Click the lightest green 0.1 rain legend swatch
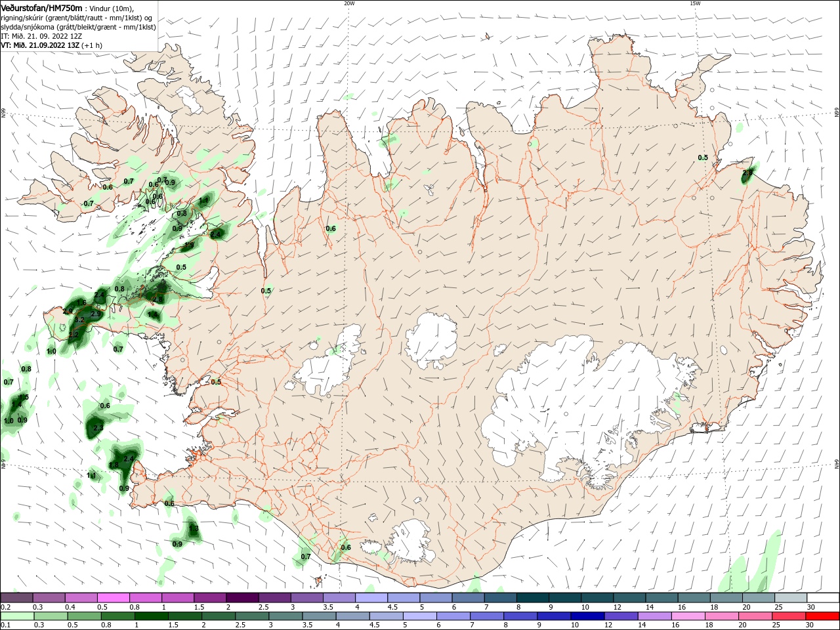Image resolution: width=840 pixels, height=630 pixels. click(16, 616)
